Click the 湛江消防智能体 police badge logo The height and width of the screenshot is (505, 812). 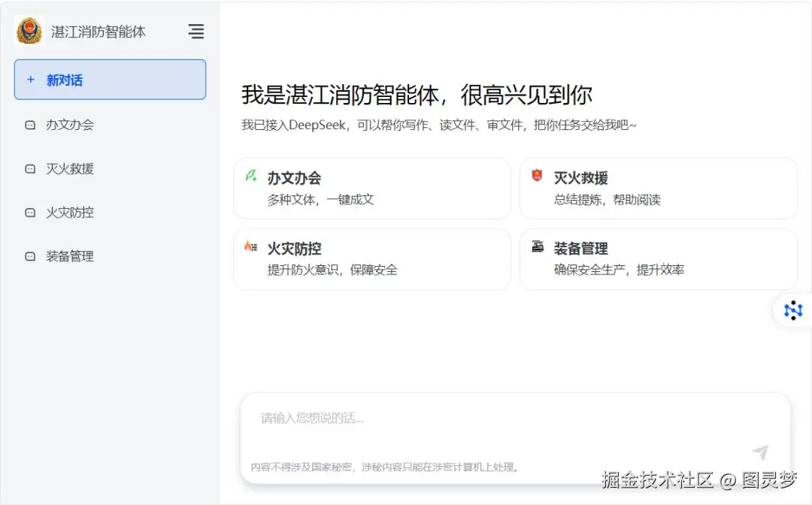[x=29, y=32]
